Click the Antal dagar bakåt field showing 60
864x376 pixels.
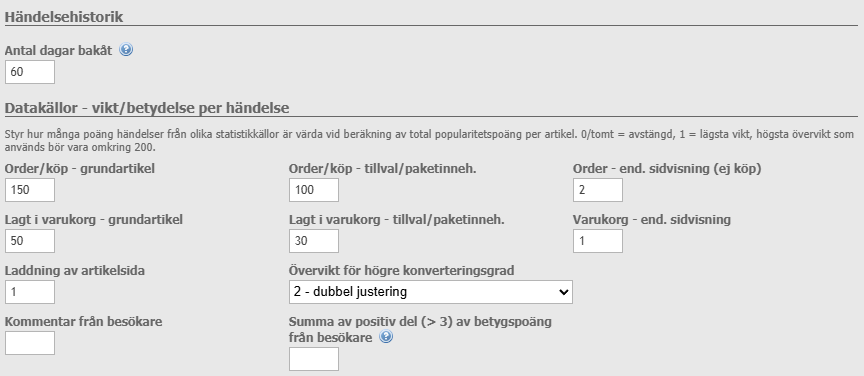point(30,72)
